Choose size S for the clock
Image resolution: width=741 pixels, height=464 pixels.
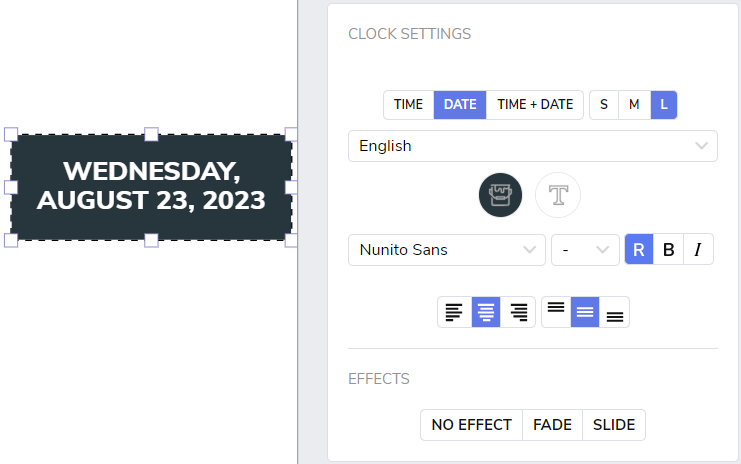[x=604, y=104]
